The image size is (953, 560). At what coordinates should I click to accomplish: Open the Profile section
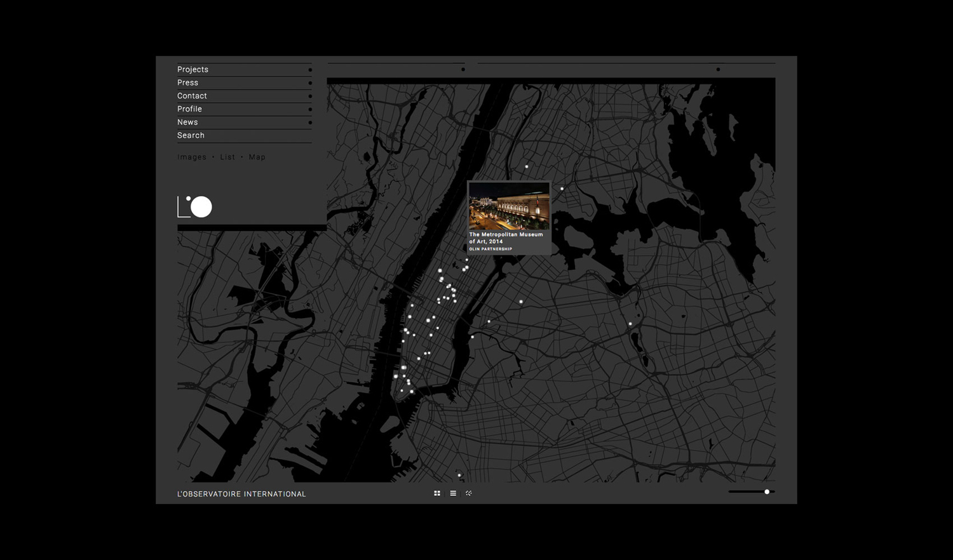[x=245, y=109]
